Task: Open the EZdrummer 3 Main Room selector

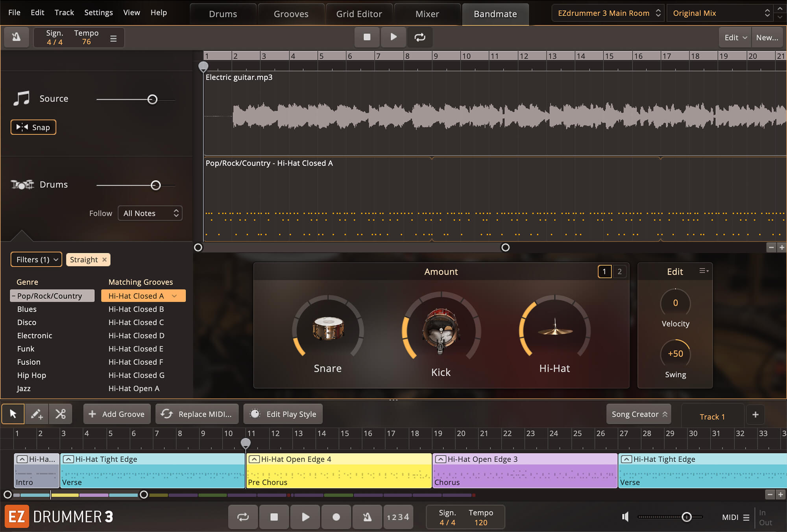Action: point(608,13)
